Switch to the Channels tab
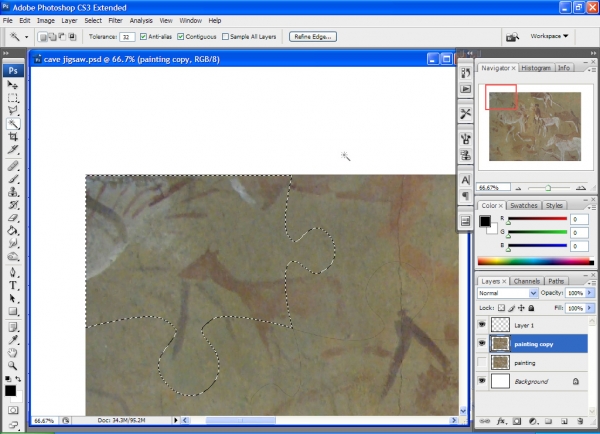600x434 pixels. point(527,281)
